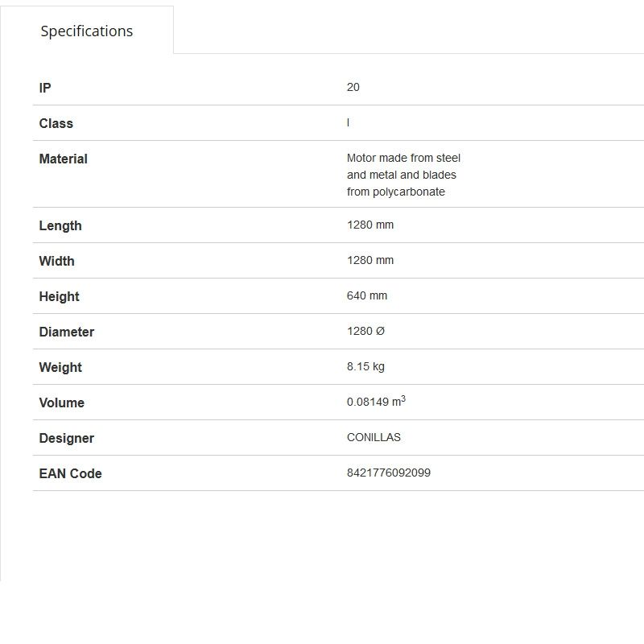This screenshot has height=644, width=644.
Task: Click the Height row label
Action: [59, 296]
